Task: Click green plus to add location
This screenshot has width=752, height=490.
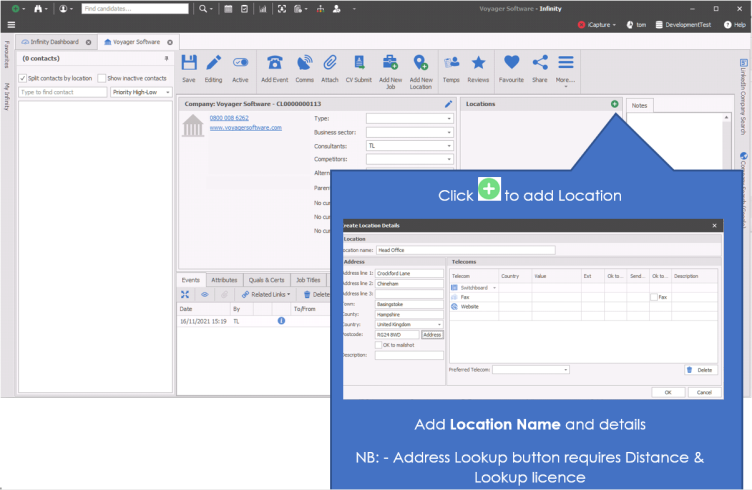Action: [x=614, y=104]
